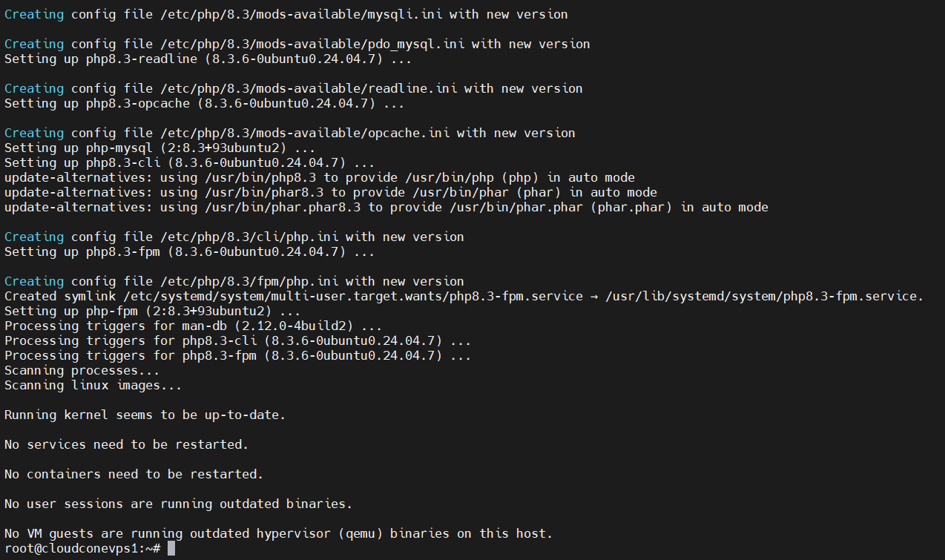Click the /usr/lib/systemd/system/php8.3-fpm.service target path

point(764,296)
